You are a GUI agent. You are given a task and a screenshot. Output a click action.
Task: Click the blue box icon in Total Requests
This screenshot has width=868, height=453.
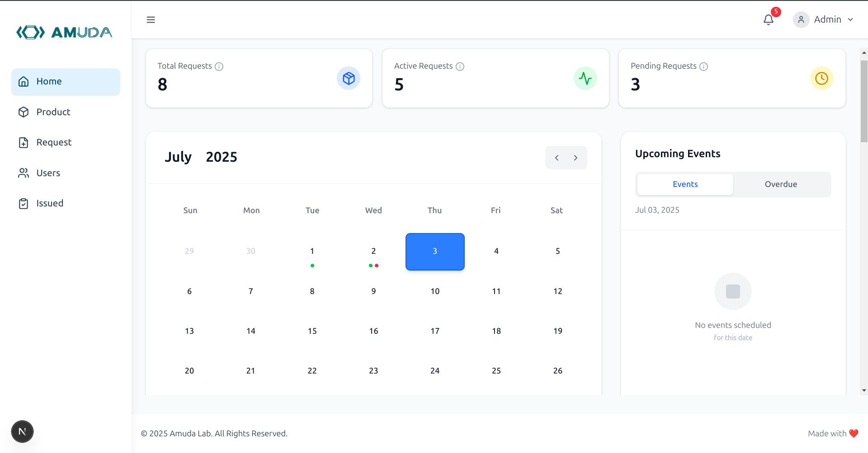click(x=349, y=79)
